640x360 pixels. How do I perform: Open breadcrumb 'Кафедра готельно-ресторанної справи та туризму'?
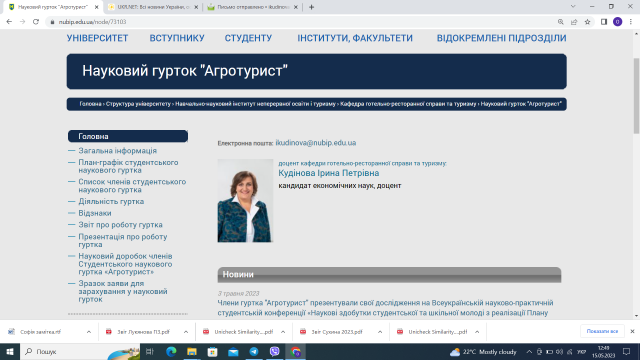click(x=408, y=104)
